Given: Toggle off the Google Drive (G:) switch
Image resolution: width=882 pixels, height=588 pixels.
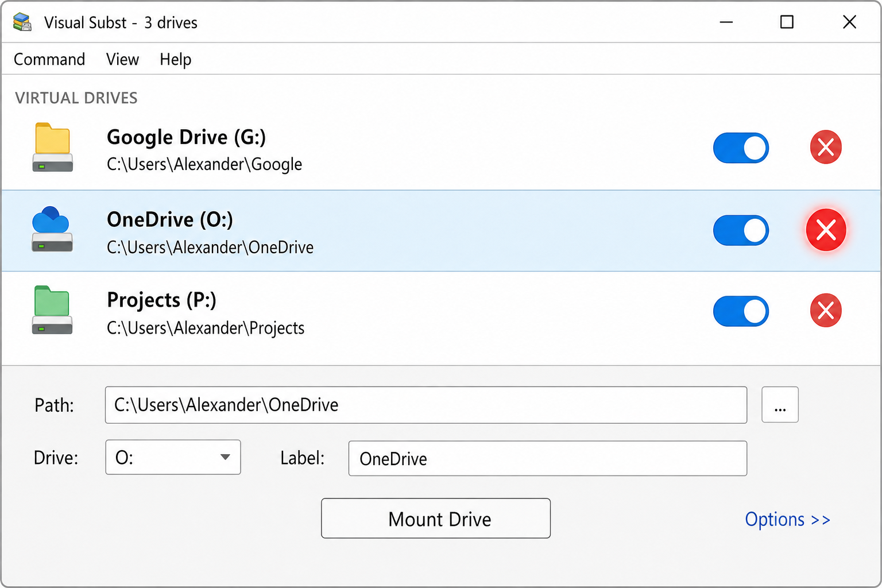Looking at the screenshot, I should (741, 148).
